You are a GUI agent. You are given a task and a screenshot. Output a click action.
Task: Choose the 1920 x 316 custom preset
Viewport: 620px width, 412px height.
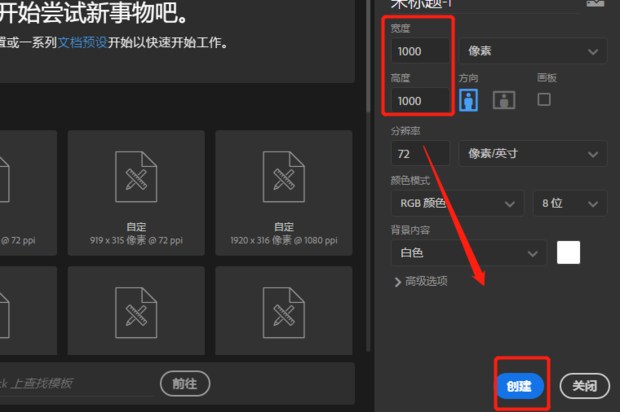point(283,190)
